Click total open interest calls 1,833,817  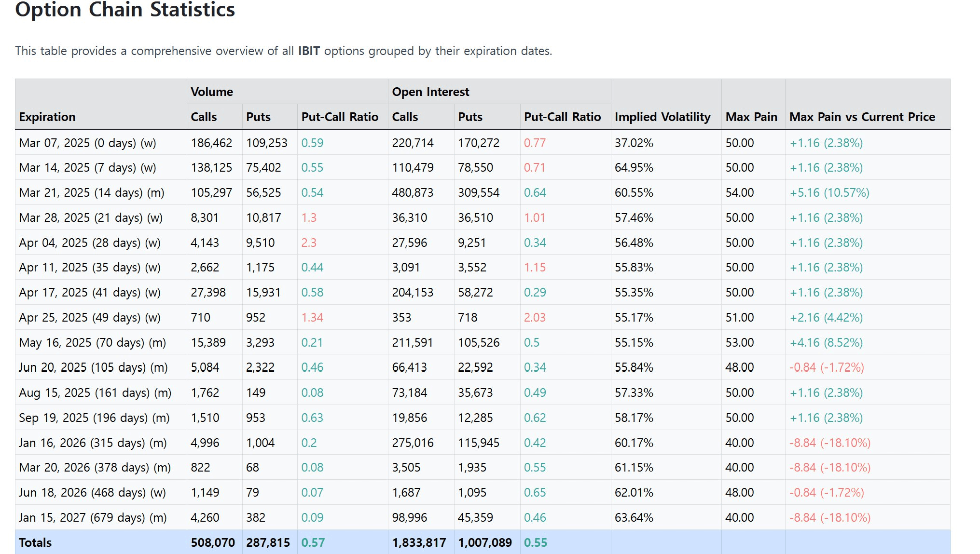click(x=419, y=542)
